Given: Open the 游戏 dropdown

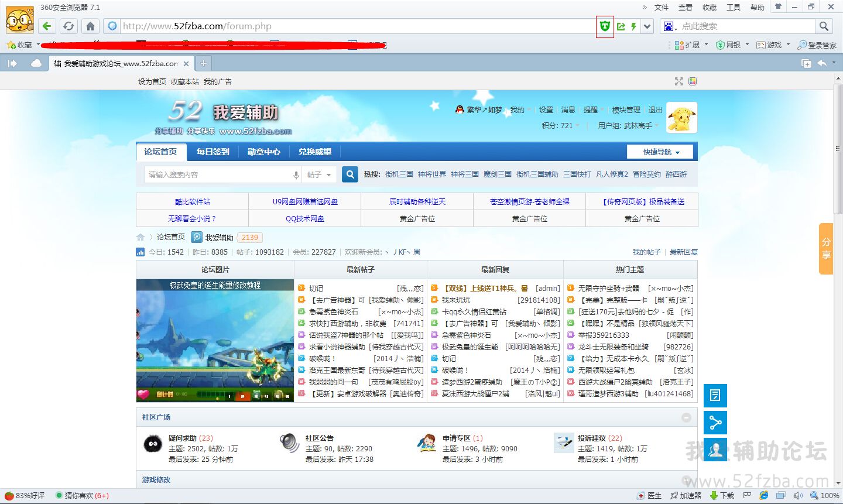Looking at the screenshot, I should pos(773,44).
